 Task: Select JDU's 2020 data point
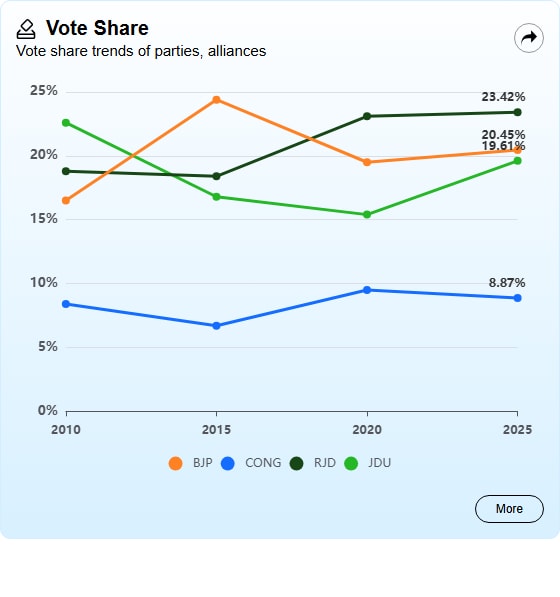point(367,215)
